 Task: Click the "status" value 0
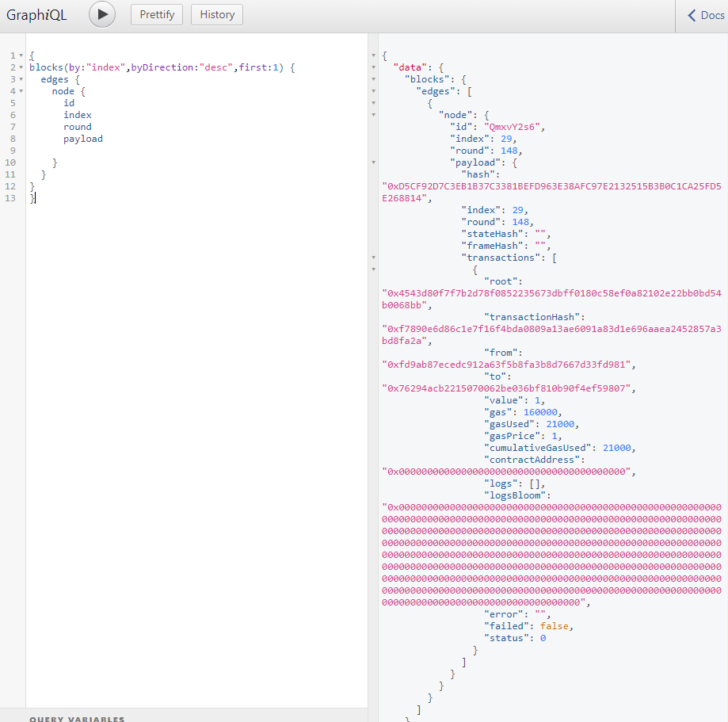pos(543,638)
